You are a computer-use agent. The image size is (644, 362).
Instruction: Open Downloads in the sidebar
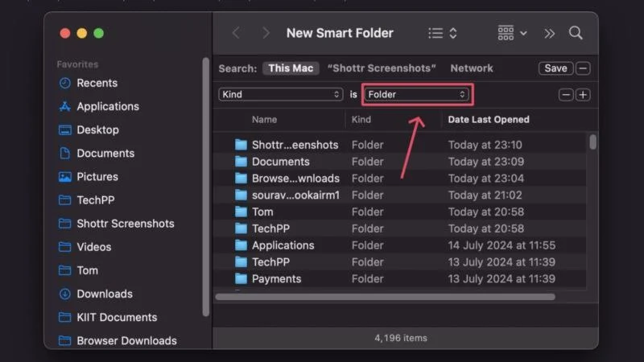point(104,294)
